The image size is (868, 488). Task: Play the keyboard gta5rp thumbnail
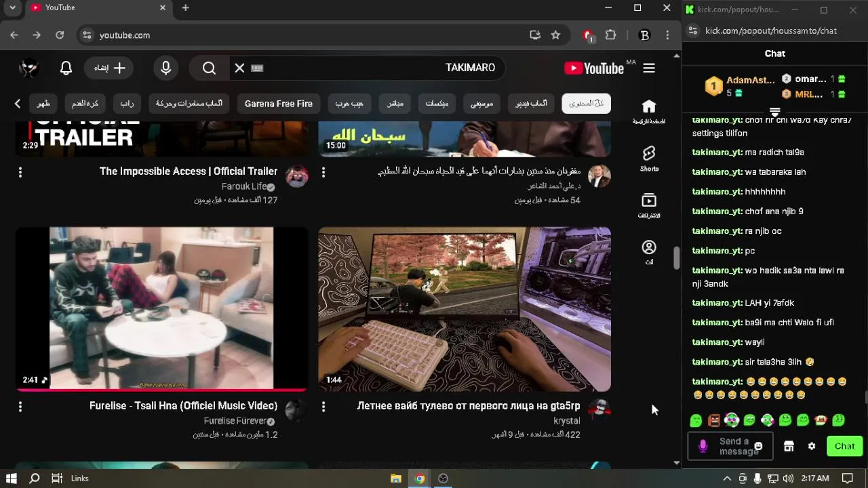click(x=465, y=309)
